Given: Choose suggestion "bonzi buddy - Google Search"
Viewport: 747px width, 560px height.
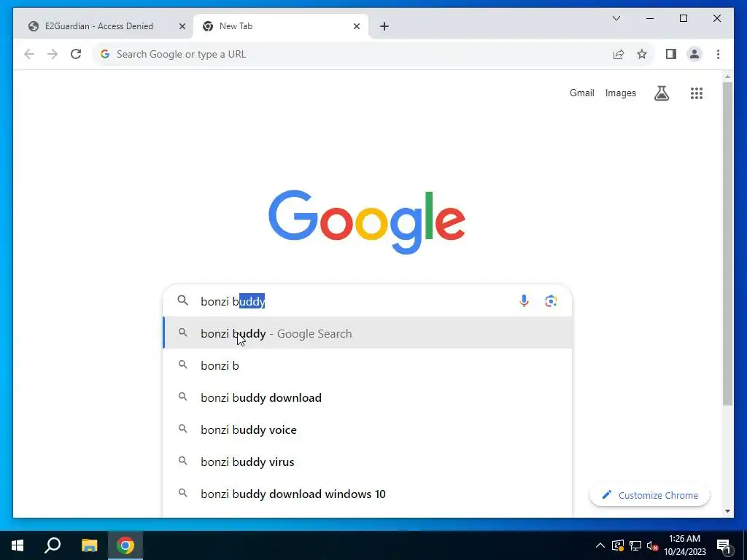Looking at the screenshot, I should pos(368,333).
